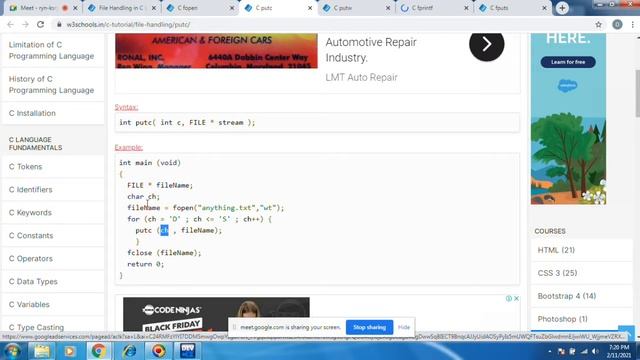Click the LMT Auto Repair ad text

tap(361, 77)
